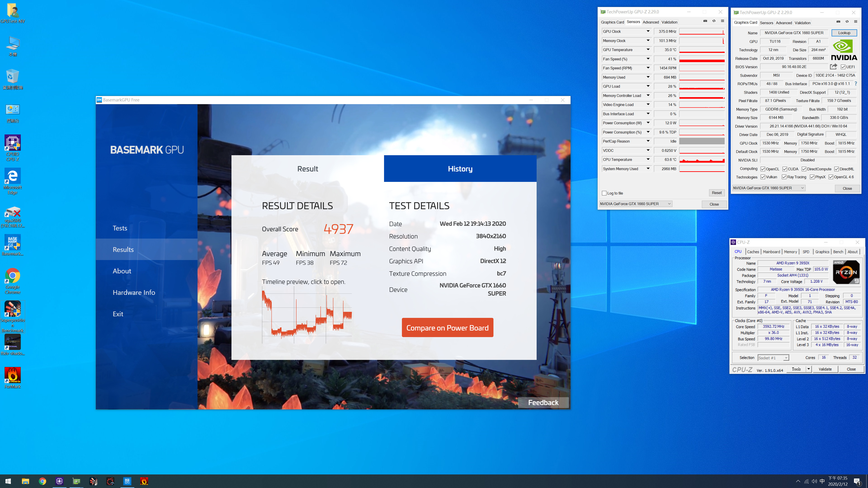Expand the PerfCap Reason sensor dropdown

tap(648, 141)
